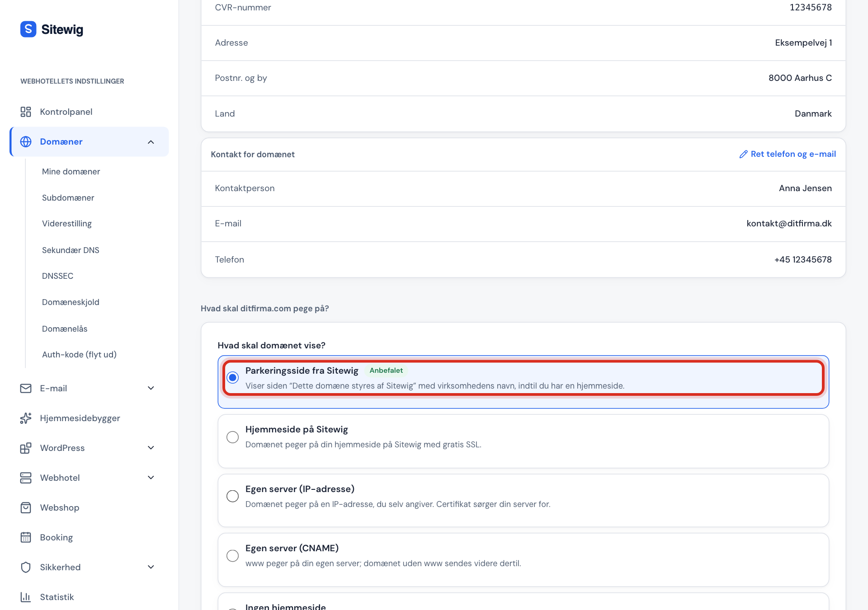
Task: Click the E-mail envelope icon
Action: click(x=26, y=388)
